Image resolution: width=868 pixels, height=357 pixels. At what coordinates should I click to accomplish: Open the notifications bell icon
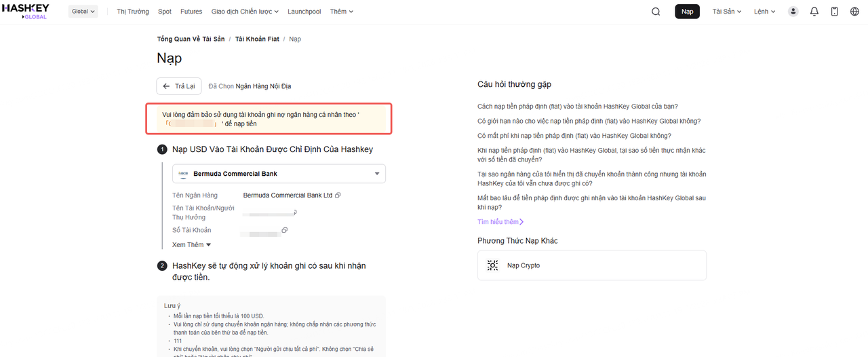(x=814, y=12)
